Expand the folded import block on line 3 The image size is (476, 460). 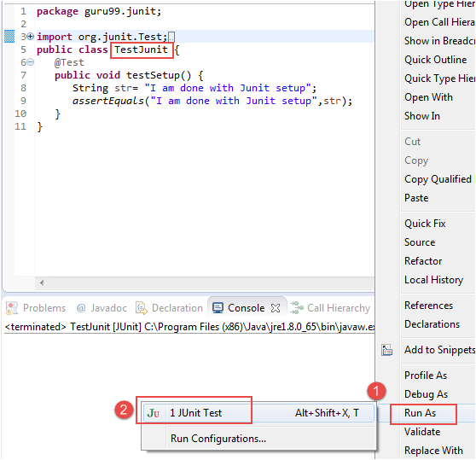30,37
